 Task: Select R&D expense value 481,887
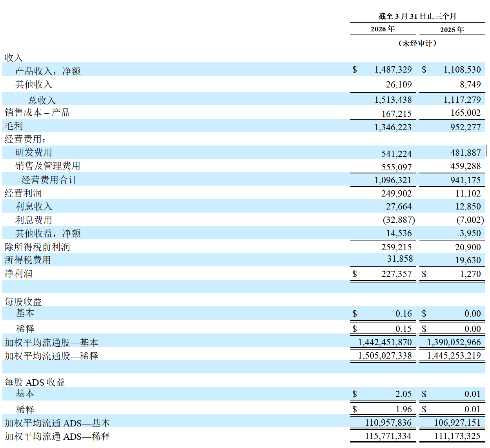tap(466, 153)
